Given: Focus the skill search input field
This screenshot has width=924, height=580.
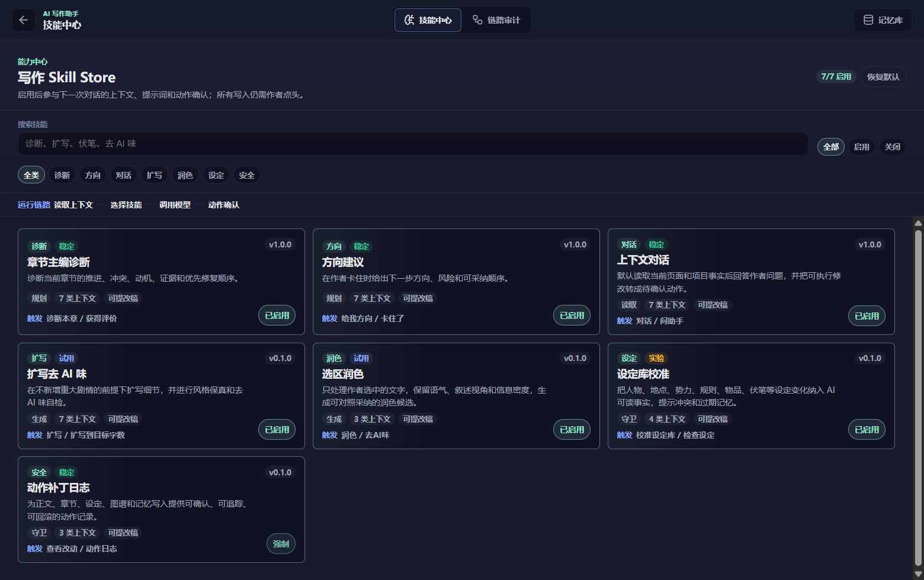Looking at the screenshot, I should tap(413, 144).
